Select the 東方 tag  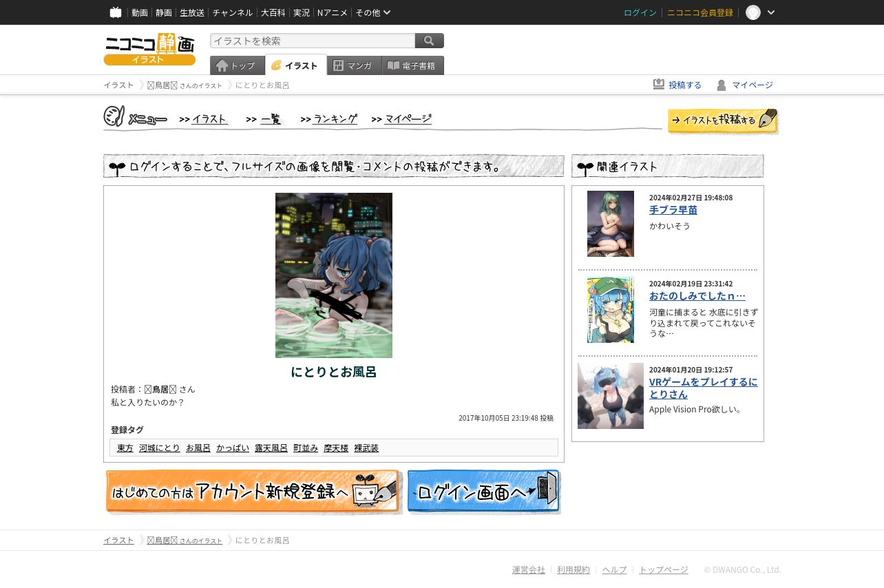pos(125,448)
